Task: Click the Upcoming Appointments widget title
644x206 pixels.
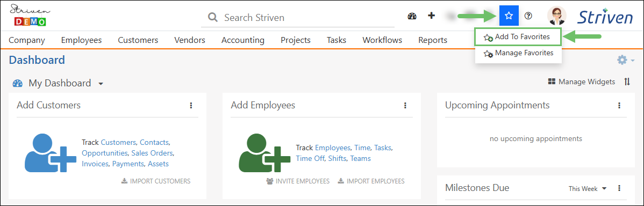Action: point(497,105)
